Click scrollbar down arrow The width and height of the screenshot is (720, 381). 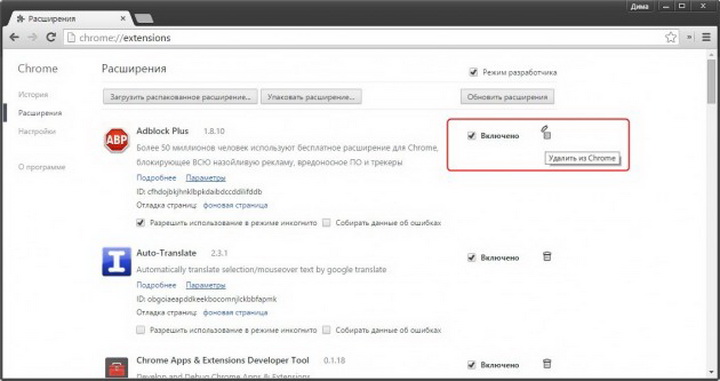pyautogui.click(x=711, y=371)
